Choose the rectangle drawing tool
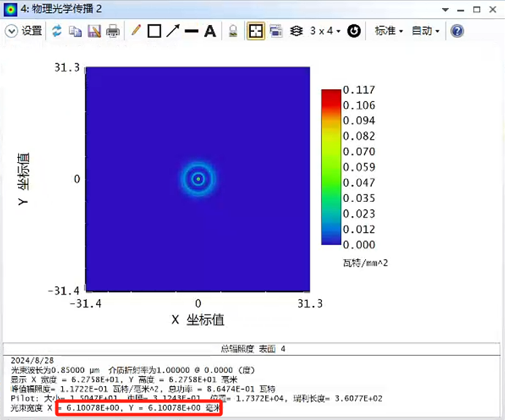Viewport: 505px width, 420px height. tap(154, 31)
